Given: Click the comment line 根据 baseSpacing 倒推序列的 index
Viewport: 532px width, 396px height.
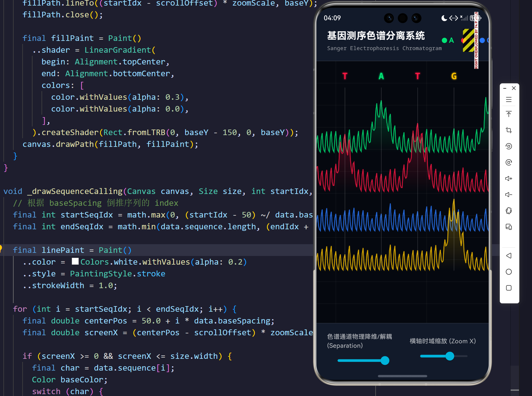Looking at the screenshot, I should coord(96,203).
